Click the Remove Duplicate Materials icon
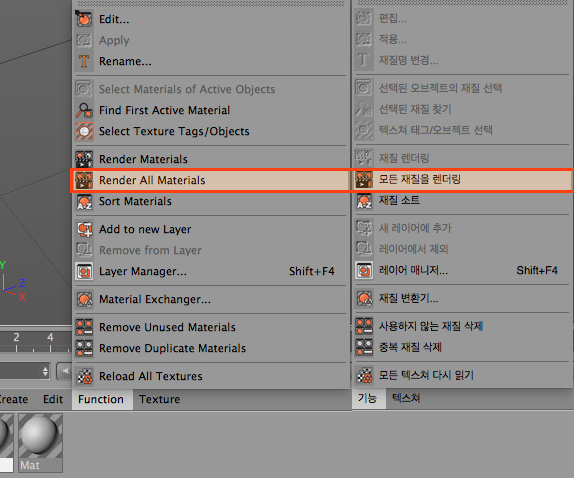 coord(84,348)
